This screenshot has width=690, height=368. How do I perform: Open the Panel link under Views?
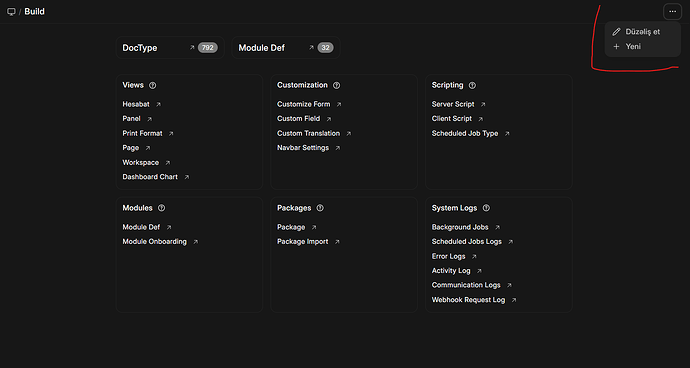(131, 119)
